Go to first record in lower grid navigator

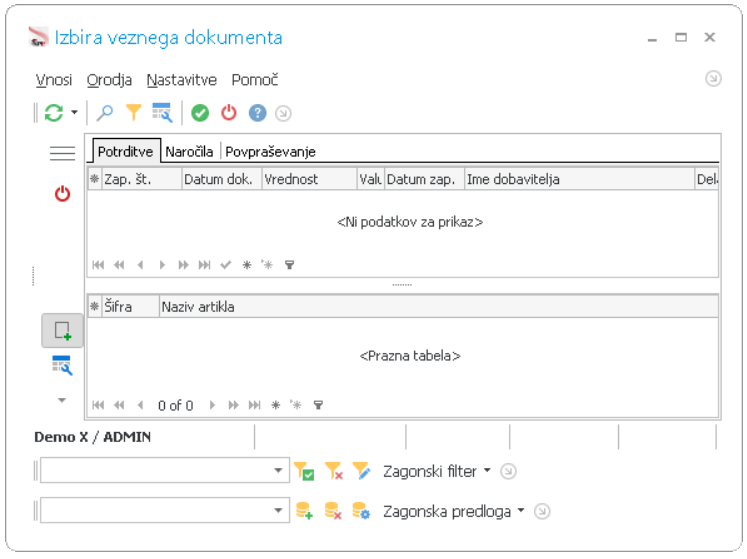(98, 405)
